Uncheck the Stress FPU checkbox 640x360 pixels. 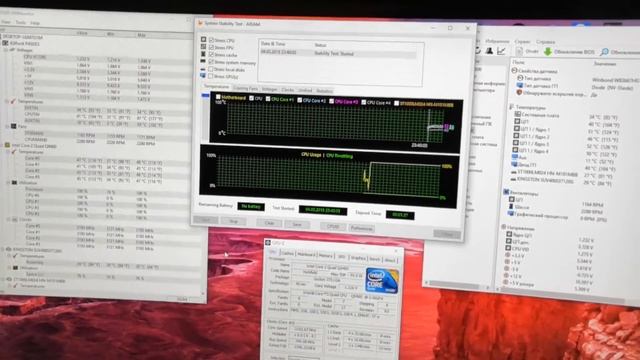[x=211, y=47]
